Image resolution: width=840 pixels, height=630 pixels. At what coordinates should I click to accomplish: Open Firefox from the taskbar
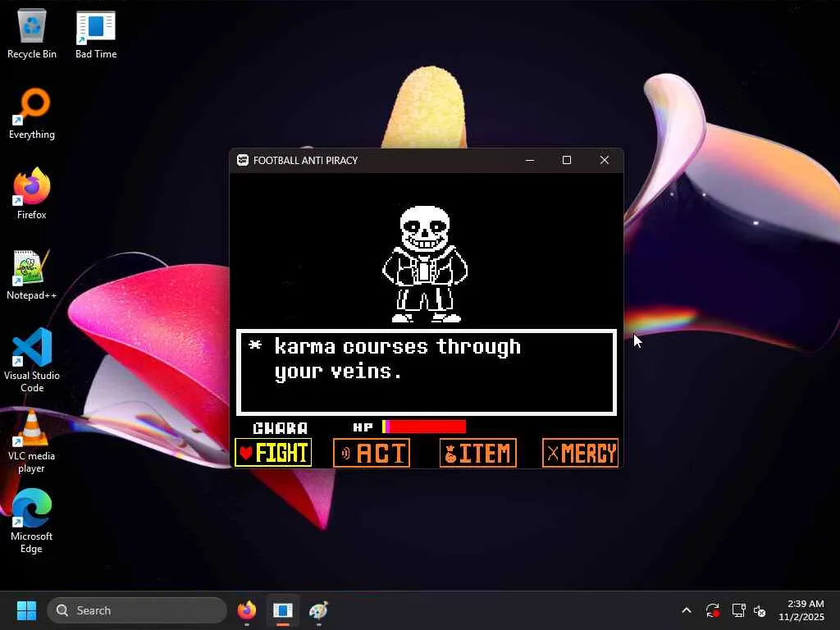coord(247,610)
